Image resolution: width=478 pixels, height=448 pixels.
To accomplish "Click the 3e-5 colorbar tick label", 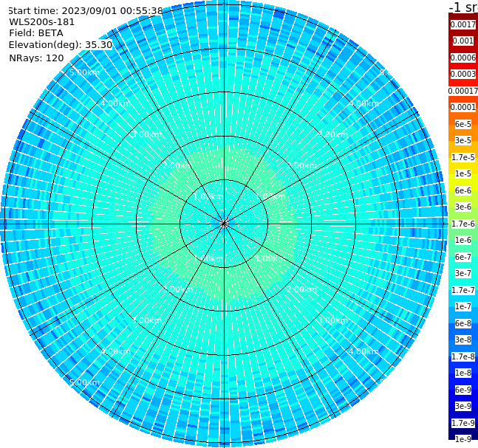I will pyautogui.click(x=463, y=140).
